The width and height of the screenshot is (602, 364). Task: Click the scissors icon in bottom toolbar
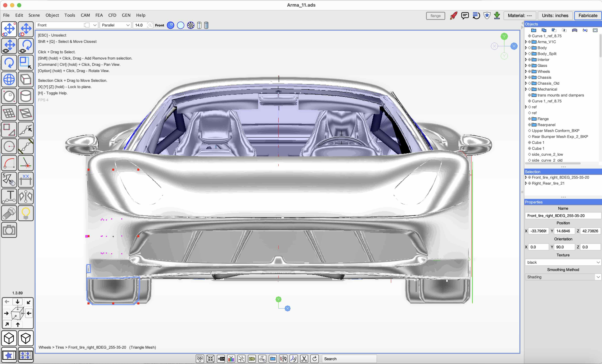304,359
